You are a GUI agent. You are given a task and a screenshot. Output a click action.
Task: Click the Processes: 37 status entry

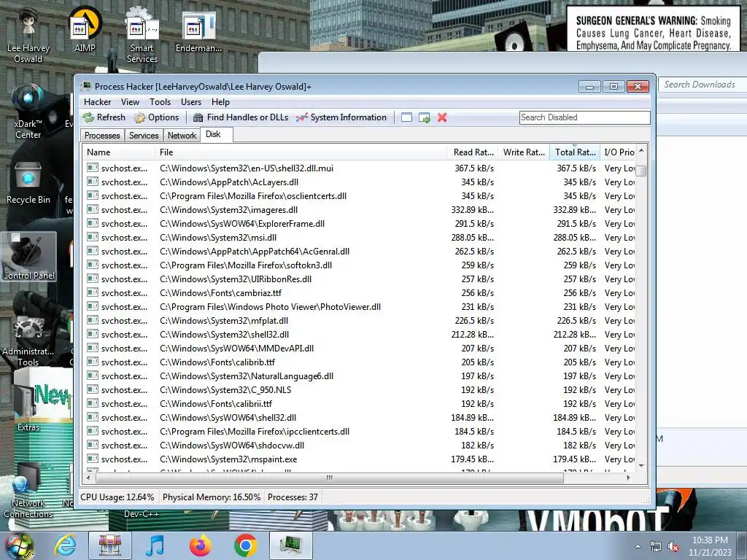tap(293, 497)
